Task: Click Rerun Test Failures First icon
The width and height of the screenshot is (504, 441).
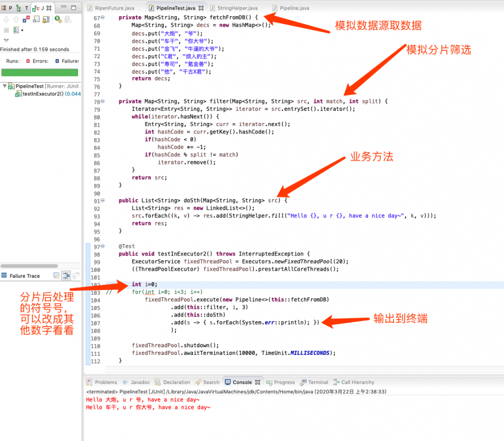Action: (x=68, y=20)
